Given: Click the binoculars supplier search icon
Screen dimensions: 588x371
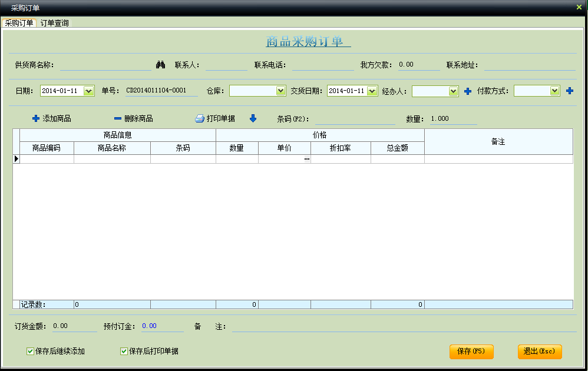Looking at the screenshot, I should pos(160,65).
